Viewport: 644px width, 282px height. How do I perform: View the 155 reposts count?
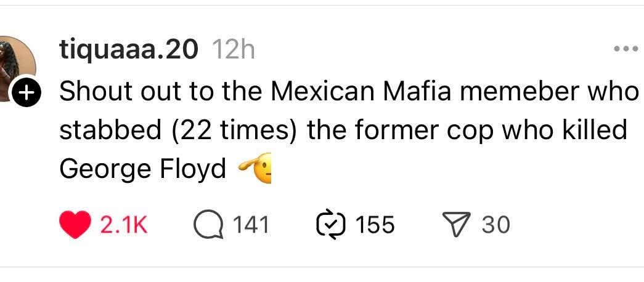[x=375, y=225]
